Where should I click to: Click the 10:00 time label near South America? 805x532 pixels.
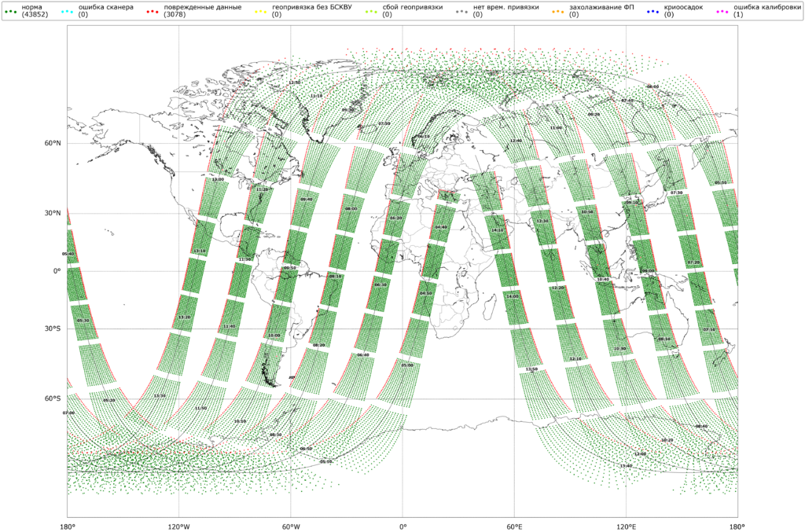(274, 336)
